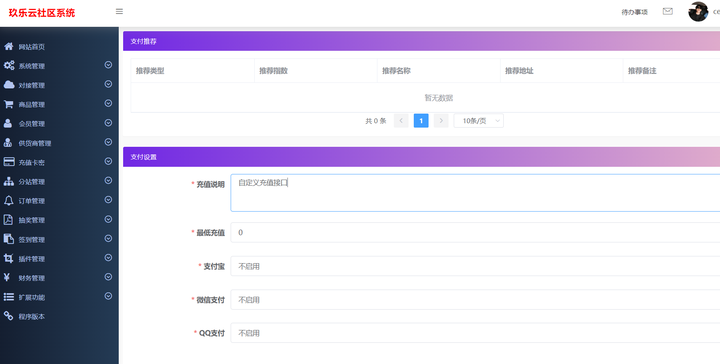Click the document icon beside 抽奖管理
The height and width of the screenshot is (364, 720).
pyautogui.click(x=8, y=220)
